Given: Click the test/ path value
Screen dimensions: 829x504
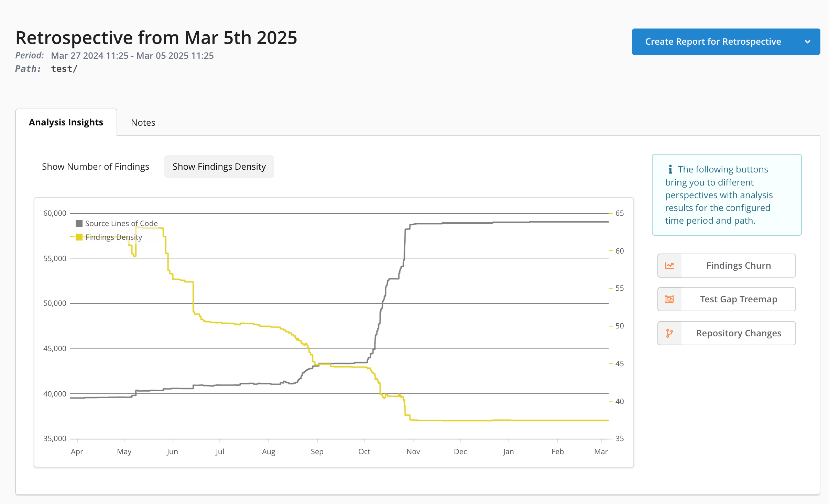Looking at the screenshot, I should 64,69.
